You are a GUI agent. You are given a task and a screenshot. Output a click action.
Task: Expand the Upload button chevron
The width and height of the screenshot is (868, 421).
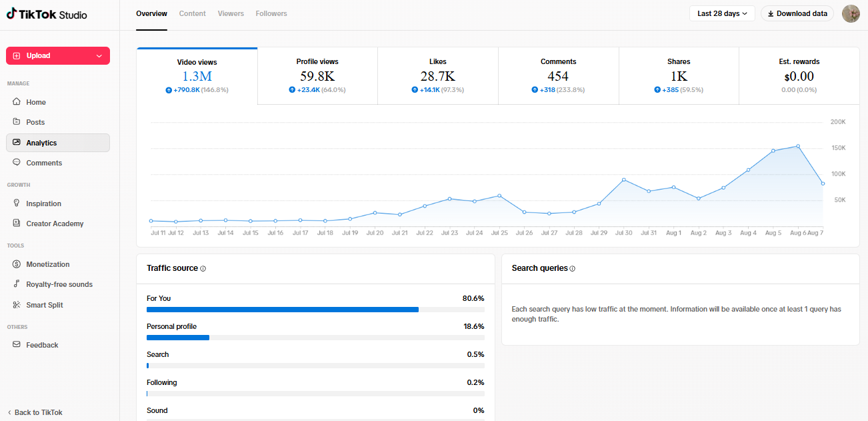pyautogui.click(x=99, y=56)
